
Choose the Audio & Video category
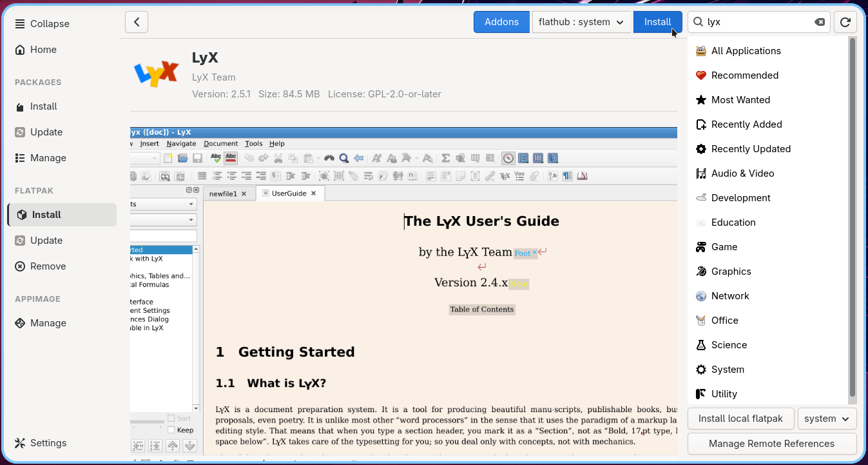pyautogui.click(x=768, y=173)
